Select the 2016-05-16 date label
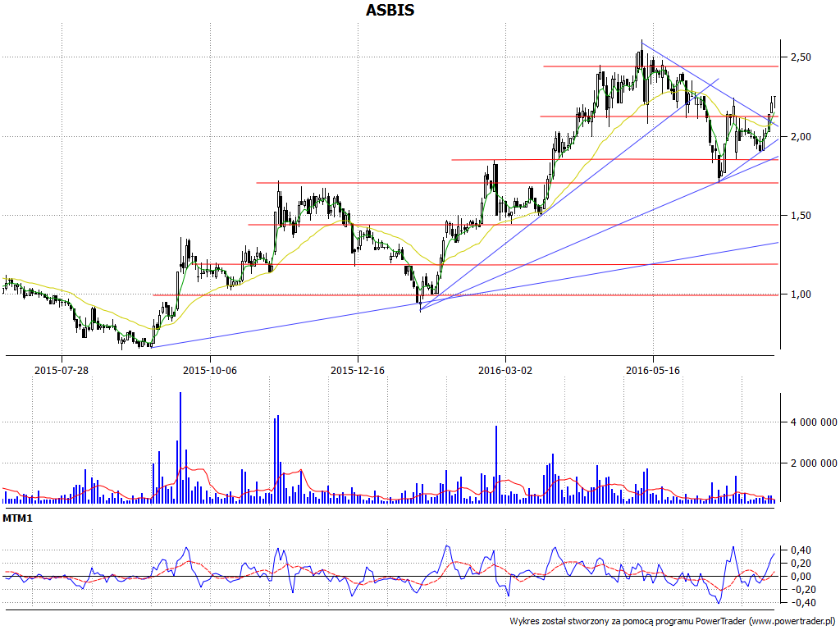Image resolution: width=840 pixels, height=630 pixels. [x=653, y=370]
